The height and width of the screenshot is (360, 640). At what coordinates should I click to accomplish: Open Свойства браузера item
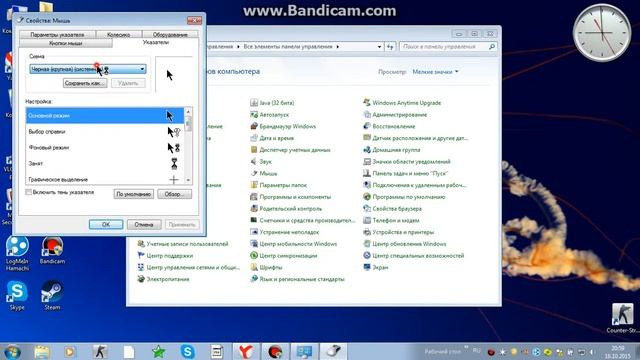click(392, 209)
